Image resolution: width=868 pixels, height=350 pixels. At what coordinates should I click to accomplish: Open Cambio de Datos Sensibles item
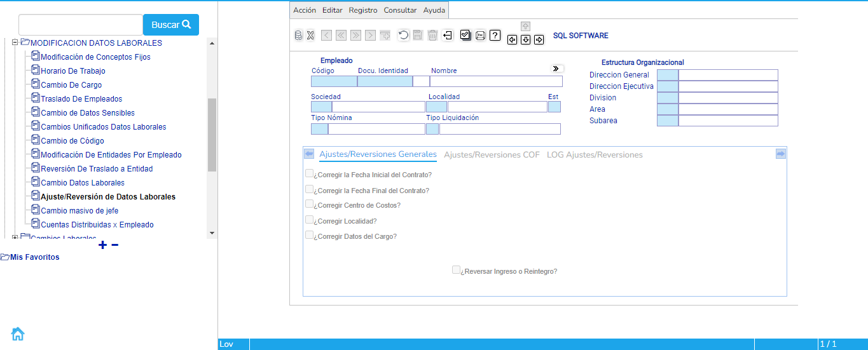point(88,113)
